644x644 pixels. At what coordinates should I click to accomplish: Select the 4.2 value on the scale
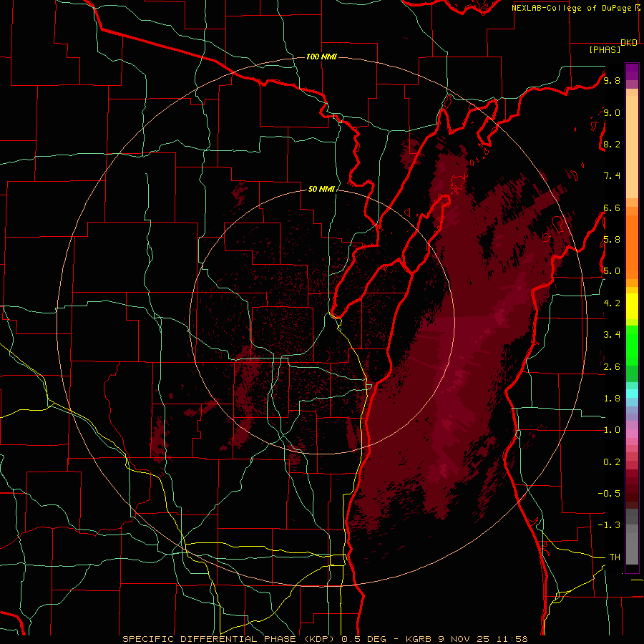612,303
